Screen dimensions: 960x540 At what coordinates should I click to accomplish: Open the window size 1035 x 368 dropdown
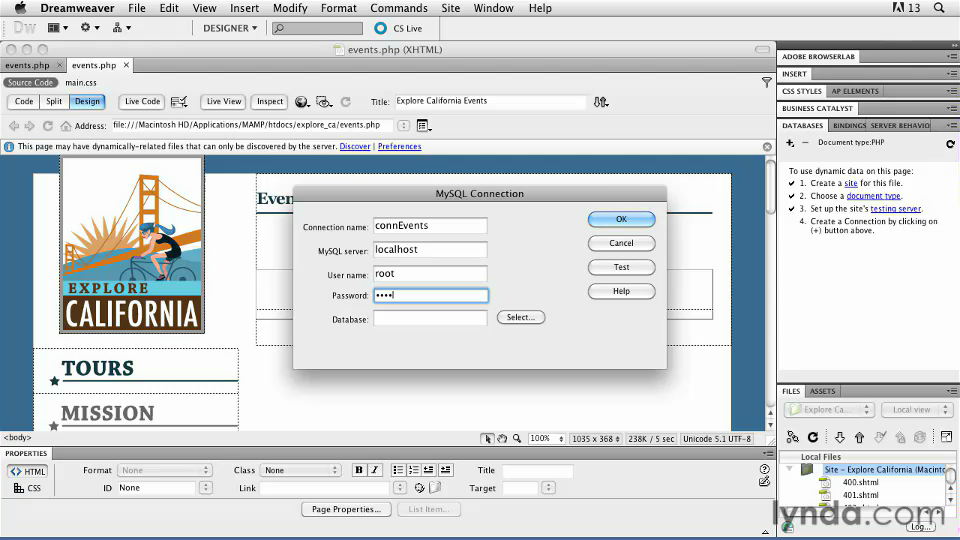pyautogui.click(x=596, y=438)
